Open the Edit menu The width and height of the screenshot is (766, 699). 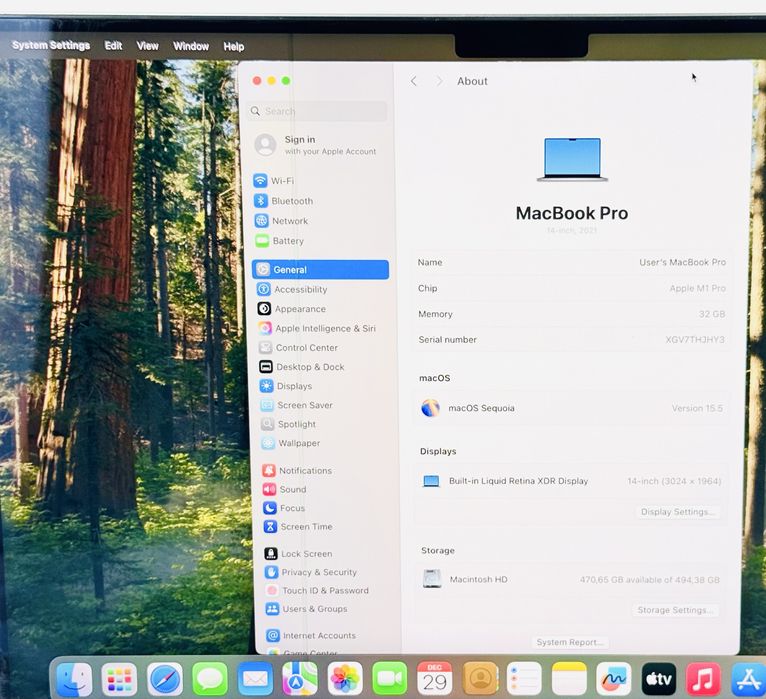tap(113, 45)
